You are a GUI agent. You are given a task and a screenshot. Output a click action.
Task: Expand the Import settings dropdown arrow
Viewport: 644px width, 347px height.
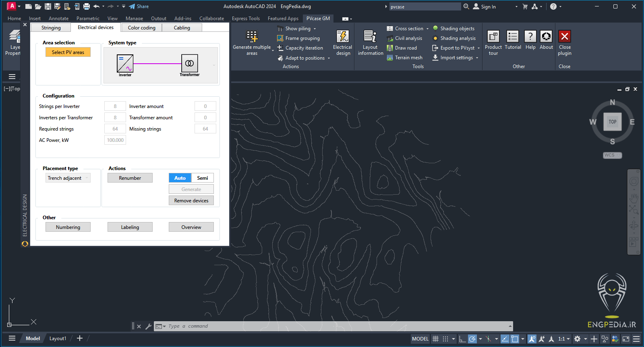(477, 58)
